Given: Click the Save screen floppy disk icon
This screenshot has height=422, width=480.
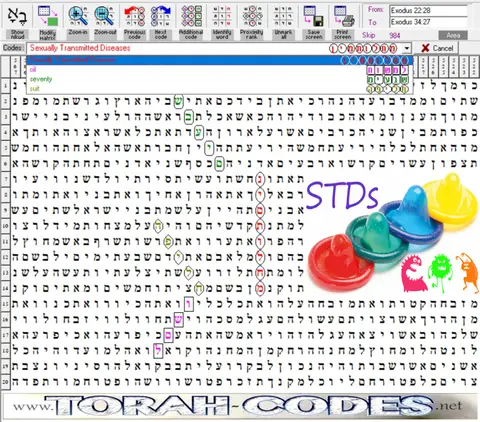Looking at the screenshot, I should (313, 16).
